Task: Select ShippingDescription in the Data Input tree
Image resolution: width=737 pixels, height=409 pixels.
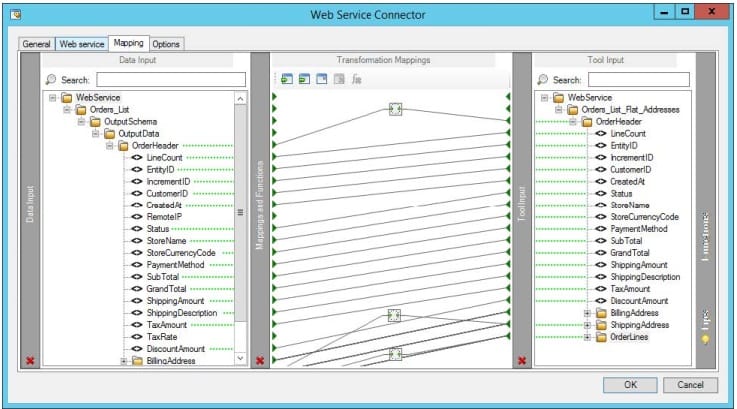Action: tap(182, 313)
